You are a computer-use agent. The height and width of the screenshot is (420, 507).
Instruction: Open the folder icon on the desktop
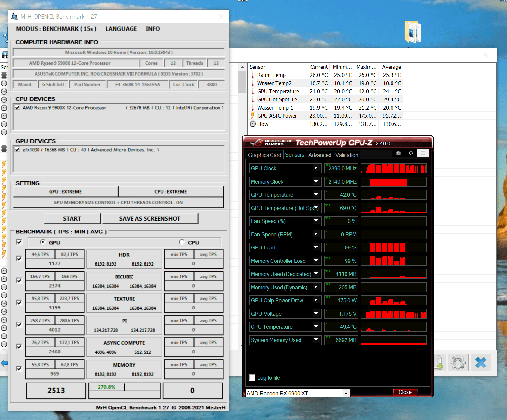point(412,32)
